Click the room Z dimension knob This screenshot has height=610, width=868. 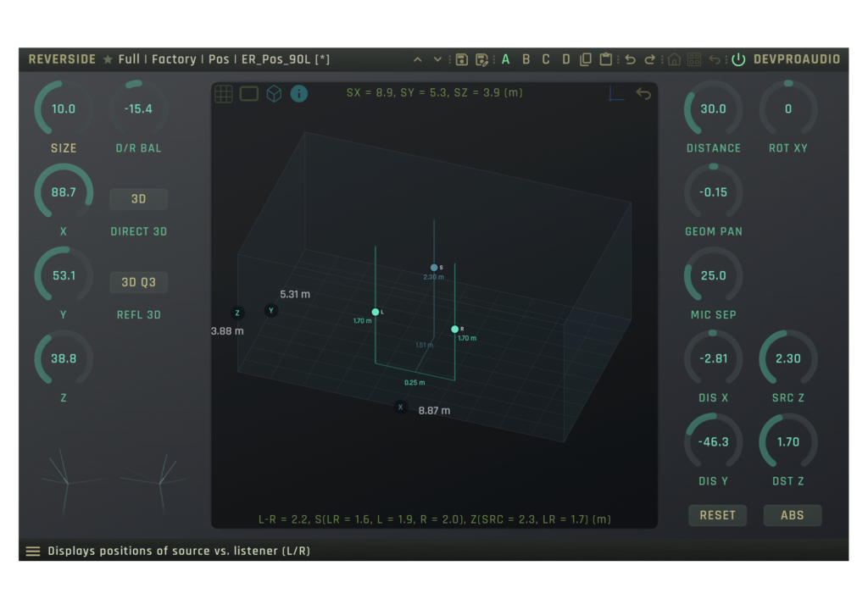64,358
